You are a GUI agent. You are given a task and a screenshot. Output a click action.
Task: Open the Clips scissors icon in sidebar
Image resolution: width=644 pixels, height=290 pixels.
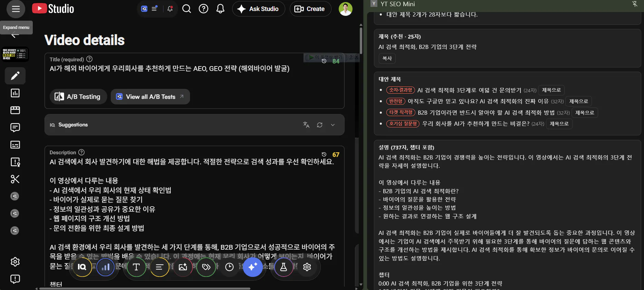coord(15,179)
